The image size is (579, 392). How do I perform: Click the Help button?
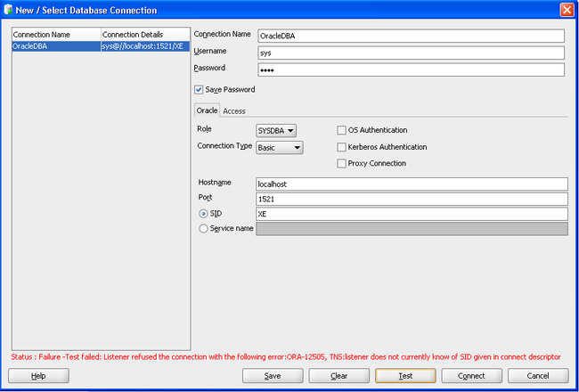click(x=38, y=376)
